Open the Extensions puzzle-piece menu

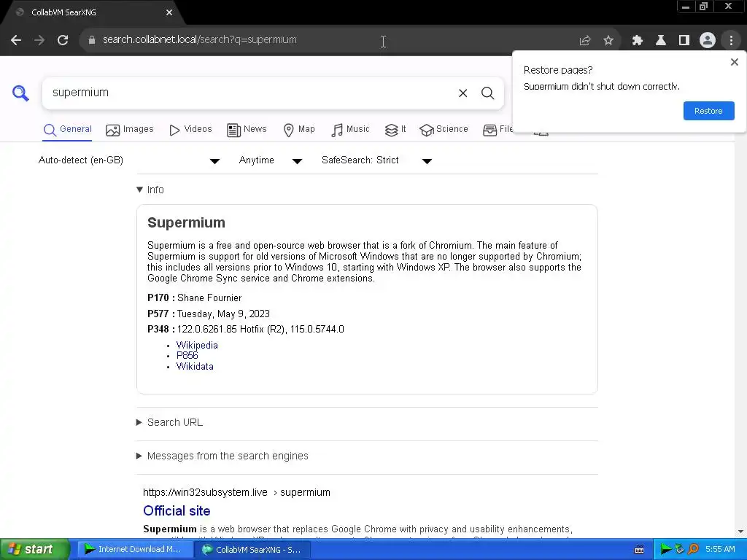637,41
